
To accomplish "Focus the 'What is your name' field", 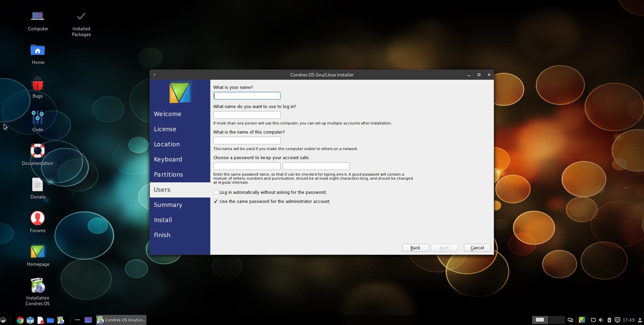I will [x=247, y=96].
